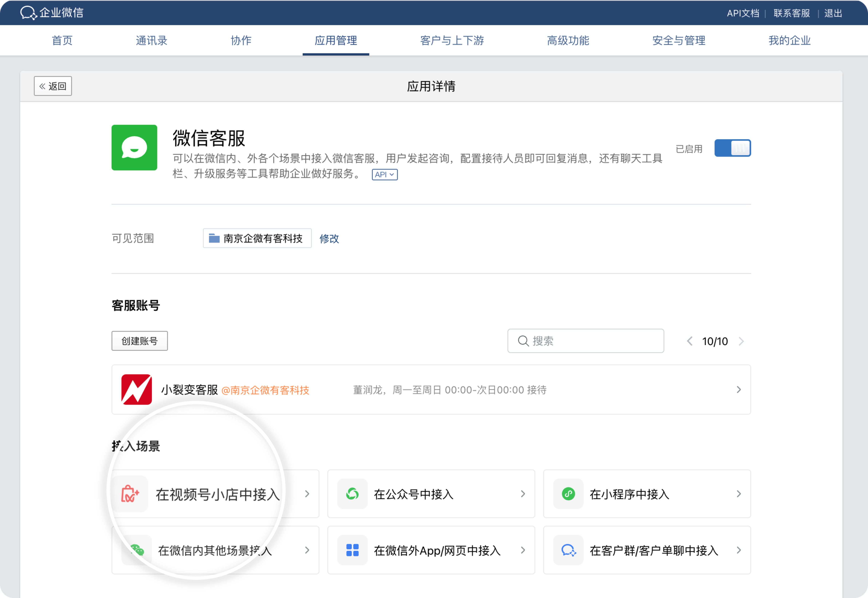Toggle the 已启用 switch off
The height and width of the screenshot is (598, 868).
[x=732, y=148]
